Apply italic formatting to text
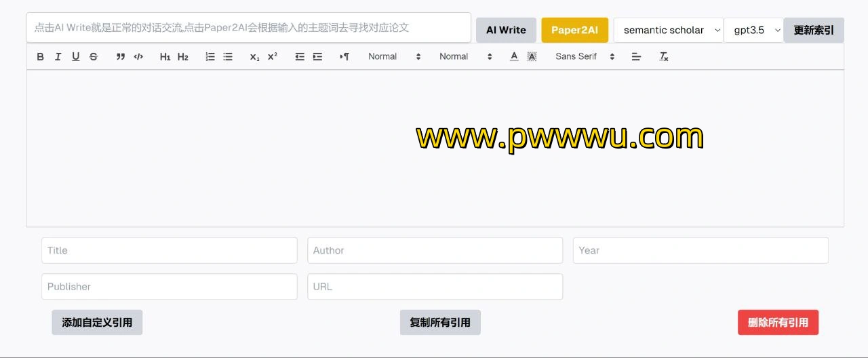868x358 pixels. tap(58, 57)
